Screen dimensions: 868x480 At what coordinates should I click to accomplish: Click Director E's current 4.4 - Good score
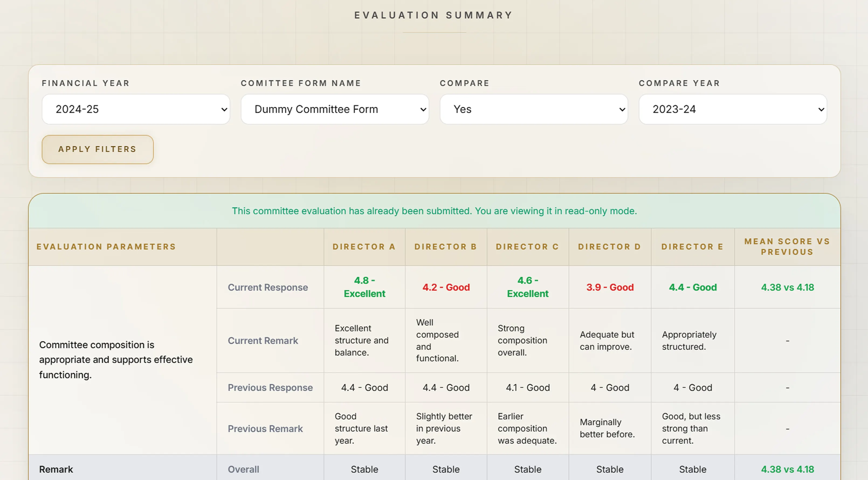point(693,287)
